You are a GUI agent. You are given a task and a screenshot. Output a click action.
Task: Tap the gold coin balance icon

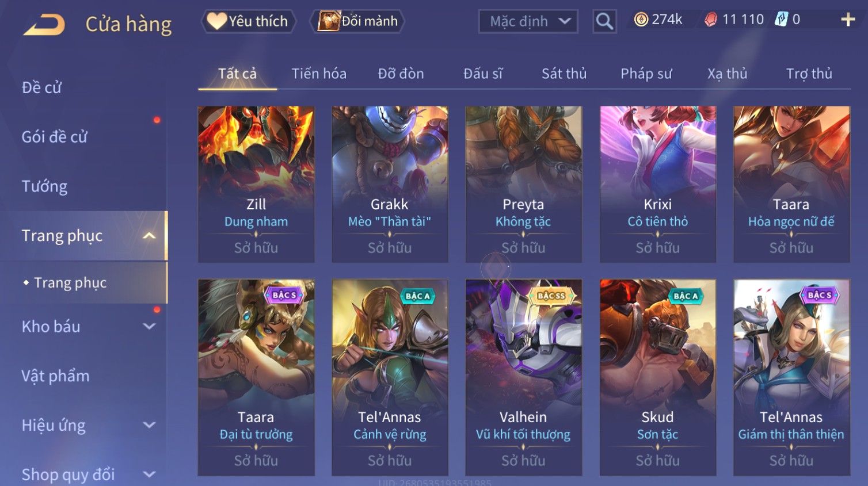(641, 20)
